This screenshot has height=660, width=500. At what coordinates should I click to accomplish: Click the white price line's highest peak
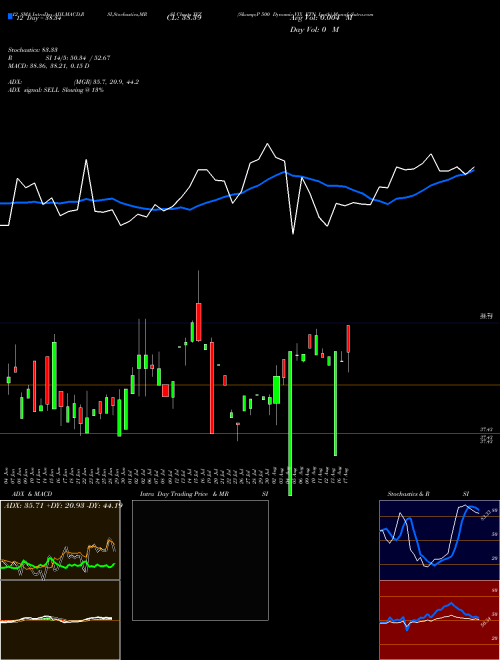point(267,144)
